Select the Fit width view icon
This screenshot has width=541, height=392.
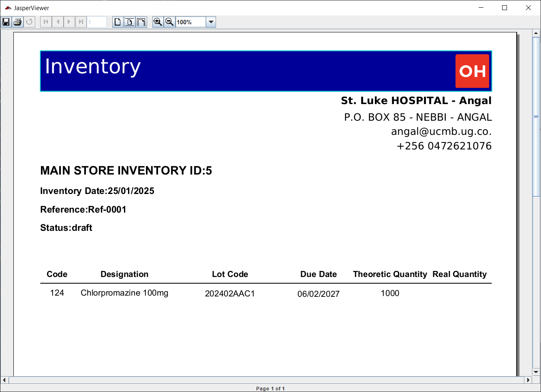pyautogui.click(x=141, y=22)
